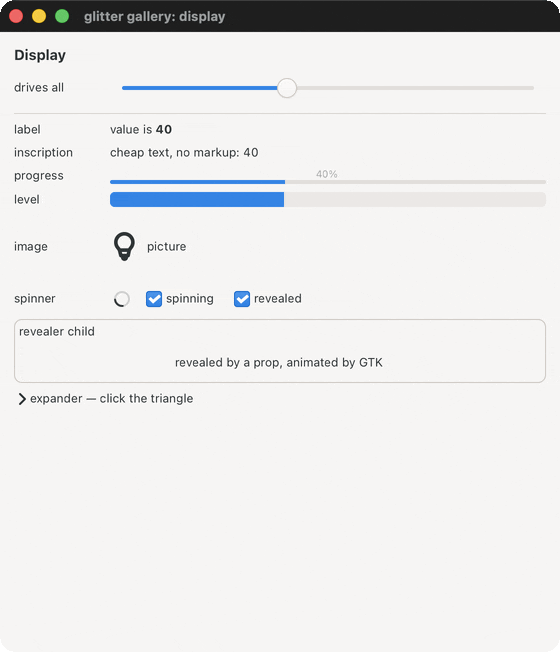Maximize window with the green button
Screen dimensions: 560x652
pos(62,16)
